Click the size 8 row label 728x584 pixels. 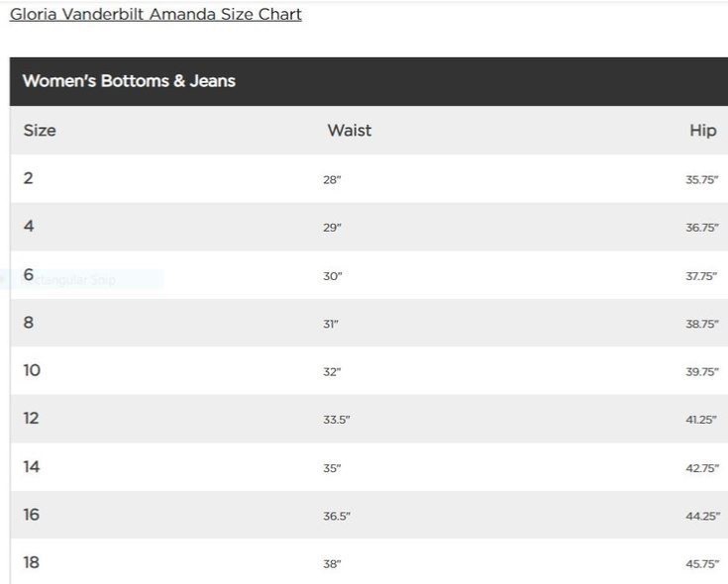coord(29,322)
